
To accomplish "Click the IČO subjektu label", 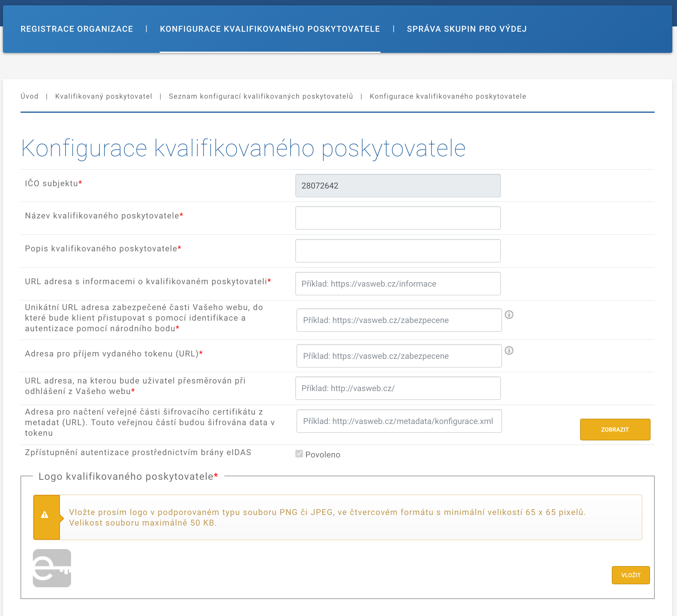I will point(53,184).
